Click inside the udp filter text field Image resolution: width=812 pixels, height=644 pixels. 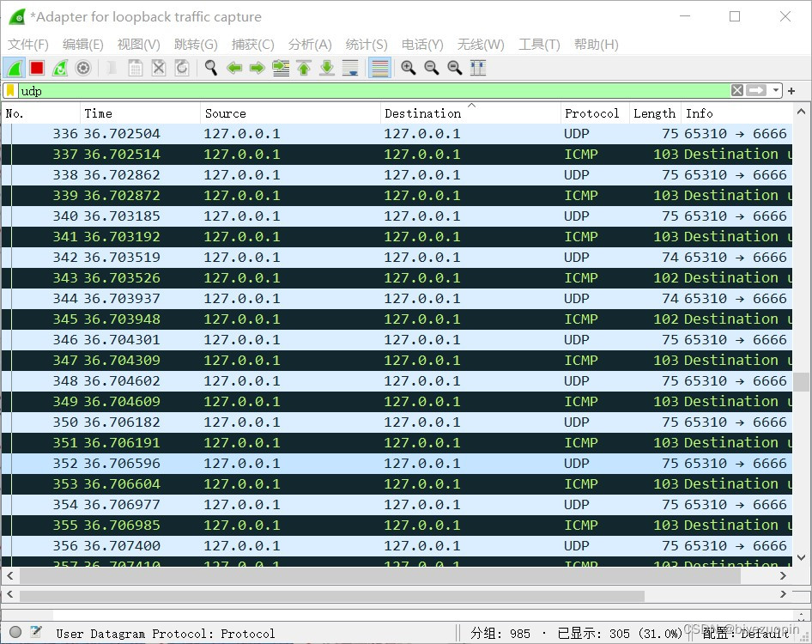point(343,90)
